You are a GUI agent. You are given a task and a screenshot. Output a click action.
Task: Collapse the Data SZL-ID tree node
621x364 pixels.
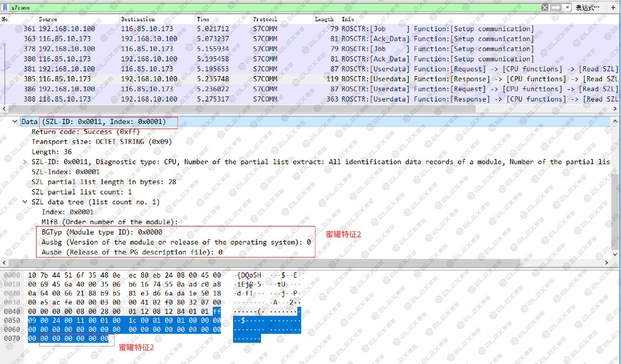tap(14, 121)
